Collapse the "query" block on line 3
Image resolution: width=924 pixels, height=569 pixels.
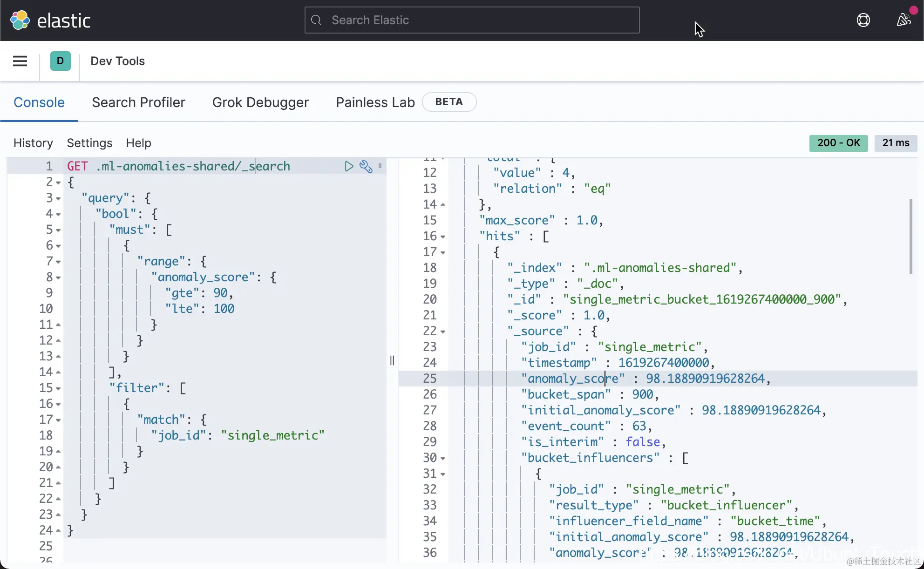(58, 199)
